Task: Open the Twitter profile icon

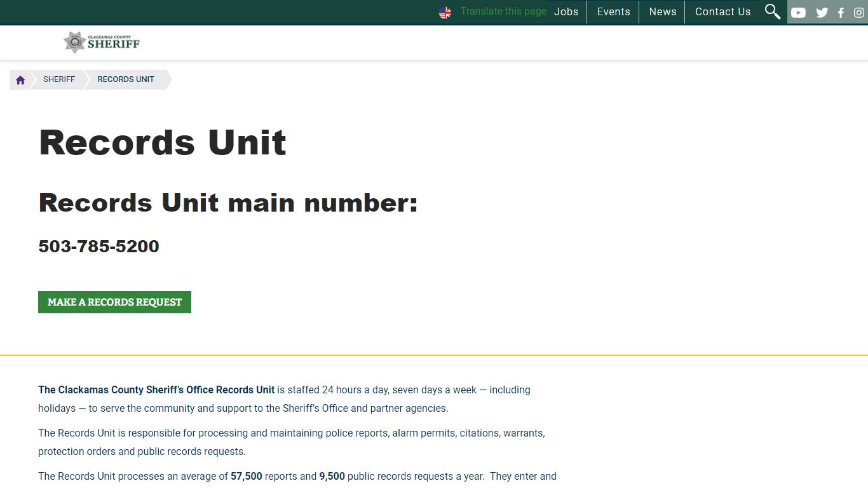Action: (x=822, y=12)
